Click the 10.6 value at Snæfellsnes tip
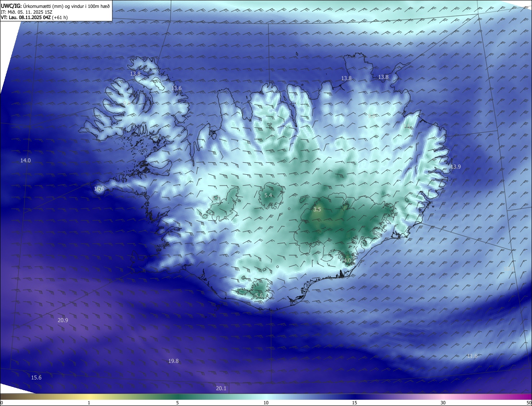This screenshot has width=532, height=406. [99, 189]
